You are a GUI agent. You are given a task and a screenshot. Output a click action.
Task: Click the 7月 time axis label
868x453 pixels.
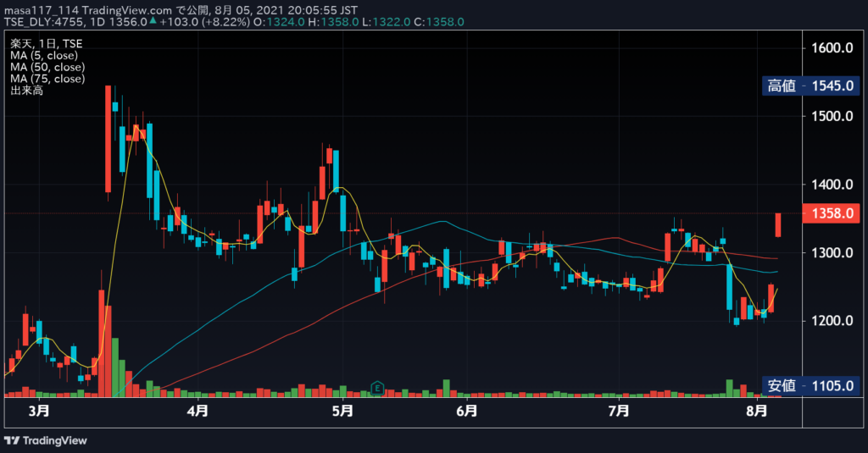(x=619, y=411)
